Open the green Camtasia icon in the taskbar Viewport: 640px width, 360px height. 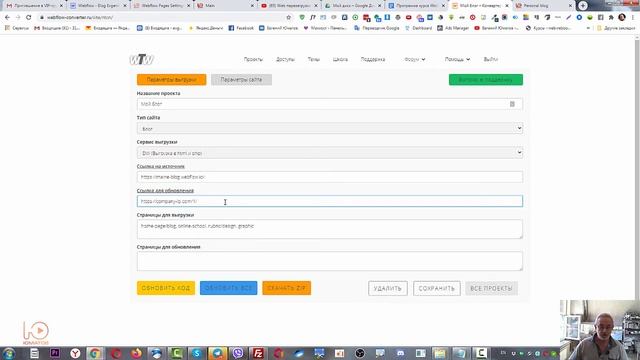coord(176,353)
